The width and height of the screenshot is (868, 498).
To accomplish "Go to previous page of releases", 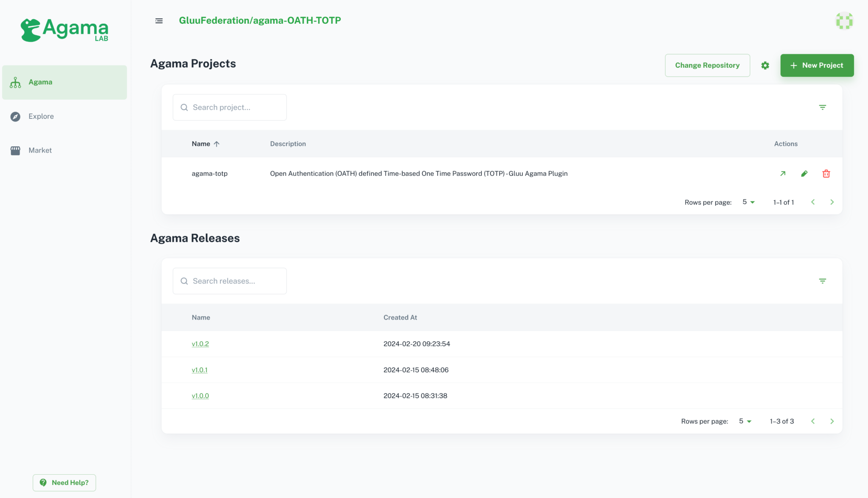I will coord(813,421).
